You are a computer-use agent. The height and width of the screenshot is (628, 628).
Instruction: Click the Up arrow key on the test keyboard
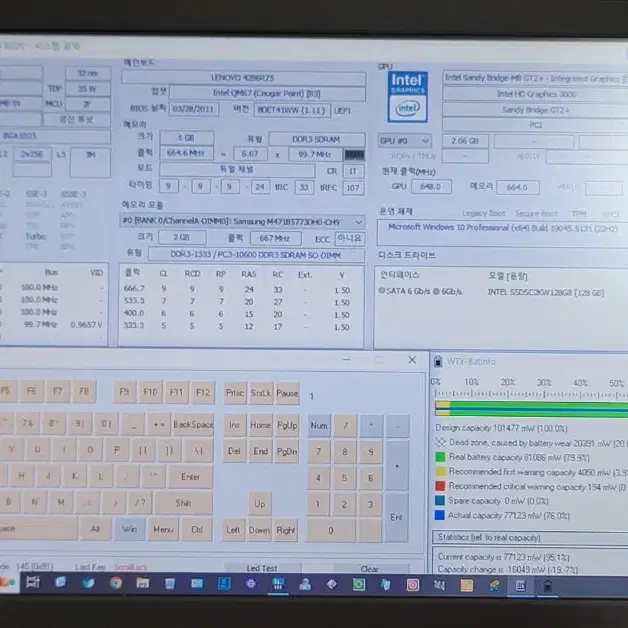click(x=260, y=503)
